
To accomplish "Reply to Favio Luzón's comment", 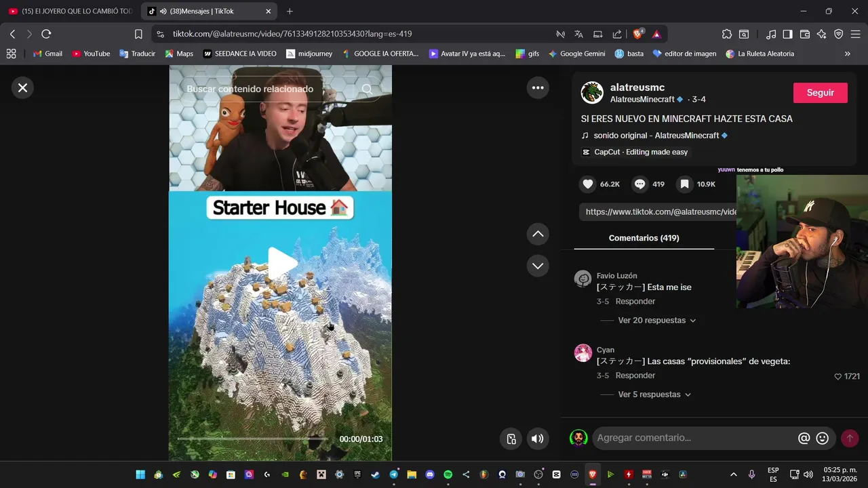I will coord(635,302).
